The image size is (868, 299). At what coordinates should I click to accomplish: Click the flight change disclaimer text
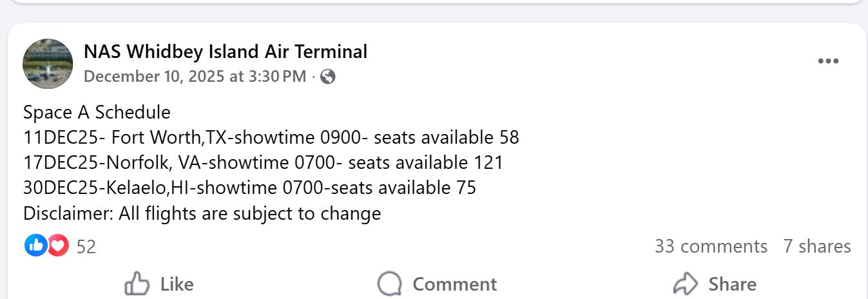tap(202, 213)
